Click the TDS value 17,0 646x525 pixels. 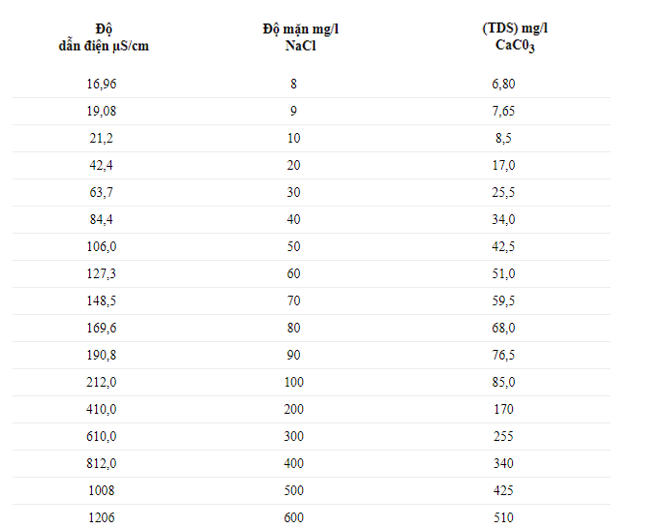[503, 165]
